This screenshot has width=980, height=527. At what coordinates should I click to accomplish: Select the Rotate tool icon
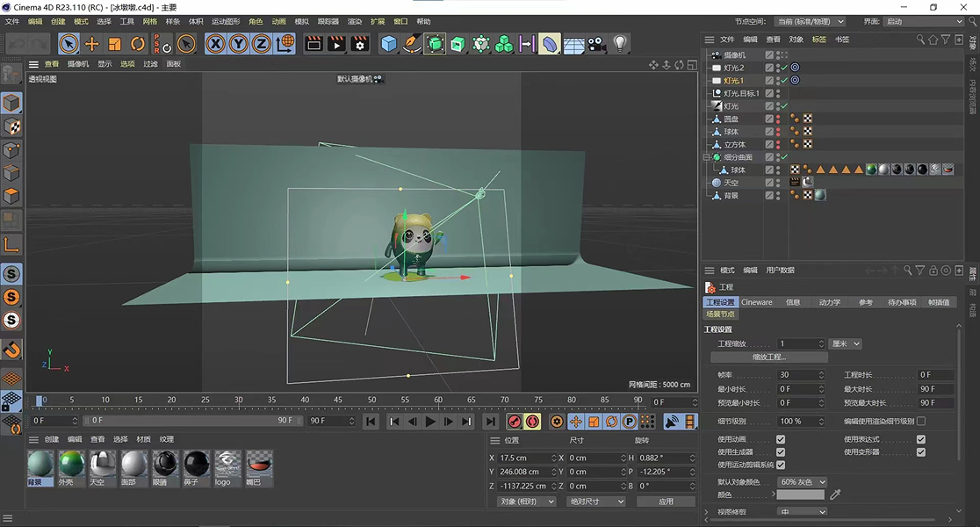tap(138, 44)
